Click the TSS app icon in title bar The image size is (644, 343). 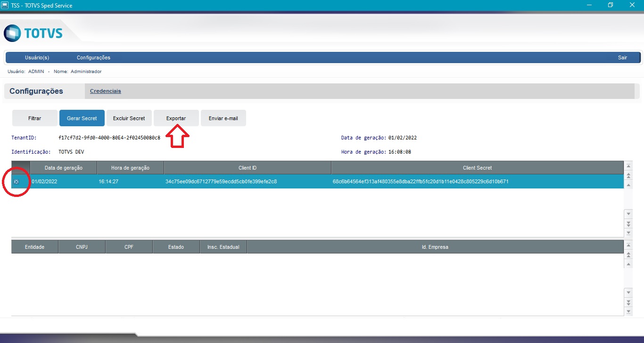pyautogui.click(x=5, y=5)
